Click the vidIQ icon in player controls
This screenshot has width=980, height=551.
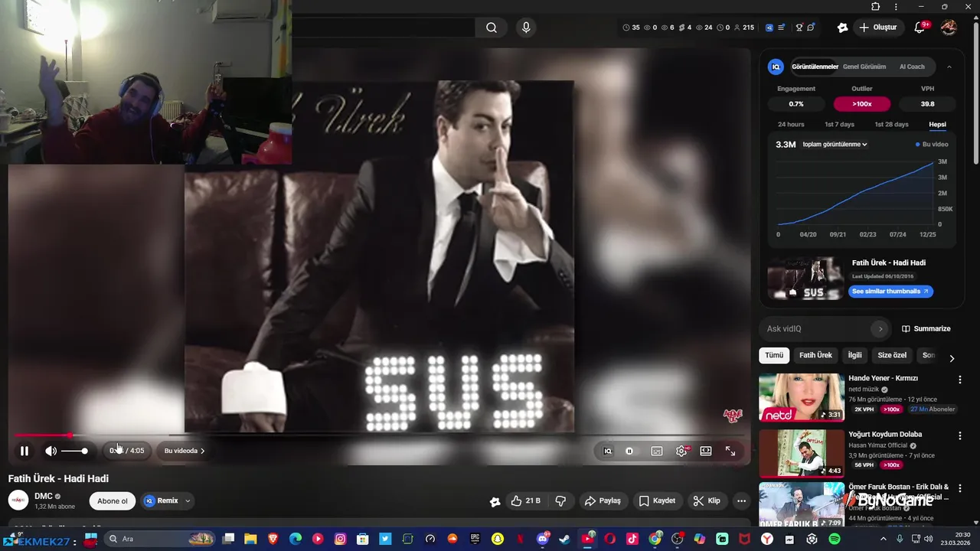608,451
